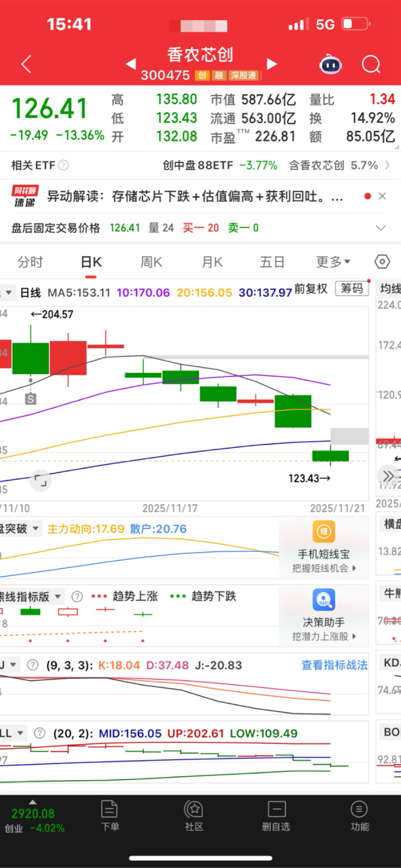Open the chart settings hexagon icon

[382, 261]
